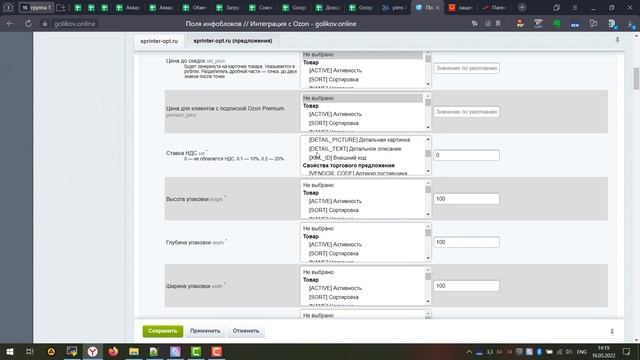
Task: Click the page translate icon in address bar
Action: (x=475, y=24)
